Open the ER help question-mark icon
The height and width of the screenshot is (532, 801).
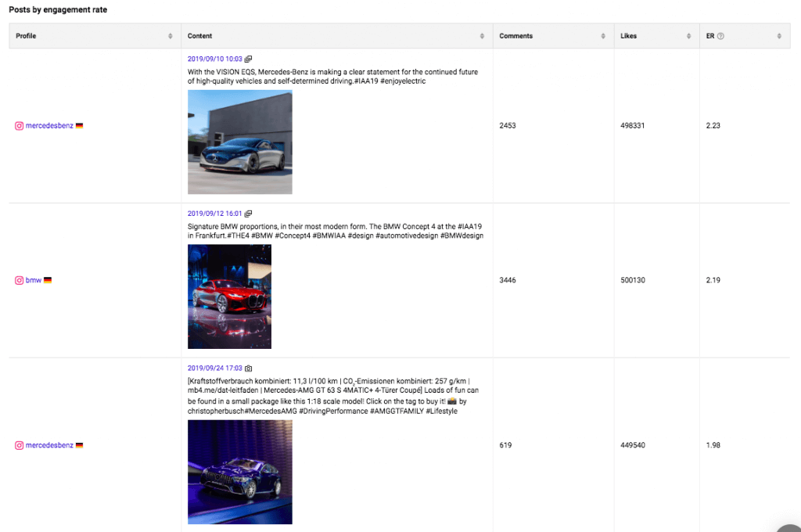720,36
